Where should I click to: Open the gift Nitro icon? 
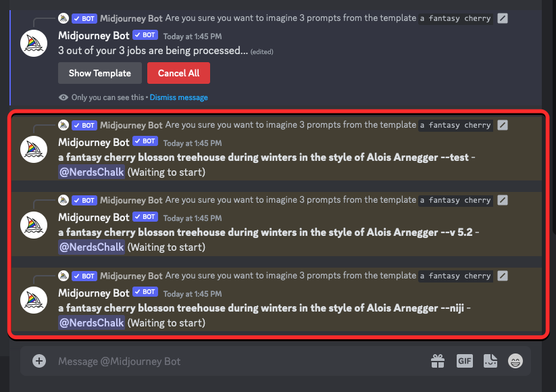(438, 361)
